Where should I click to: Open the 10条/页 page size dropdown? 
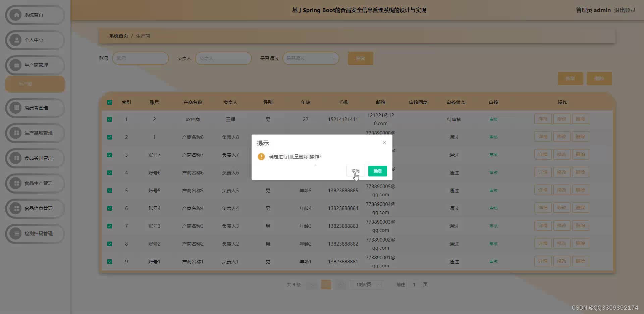click(x=366, y=284)
